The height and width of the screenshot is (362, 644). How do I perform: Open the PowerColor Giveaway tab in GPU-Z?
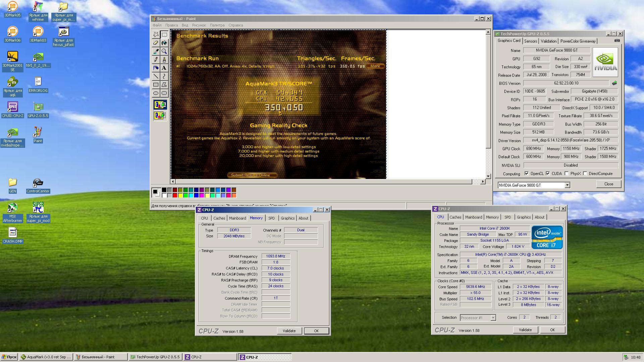578,41
